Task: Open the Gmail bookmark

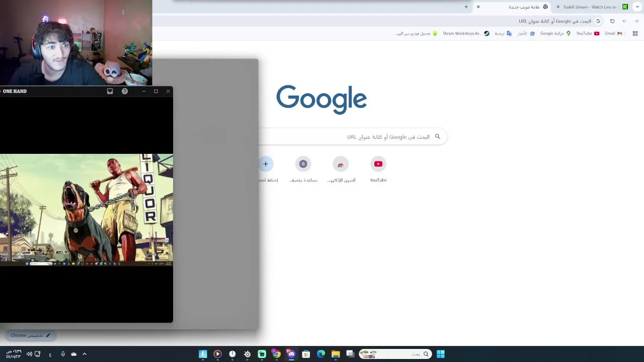Action: click(x=613, y=34)
